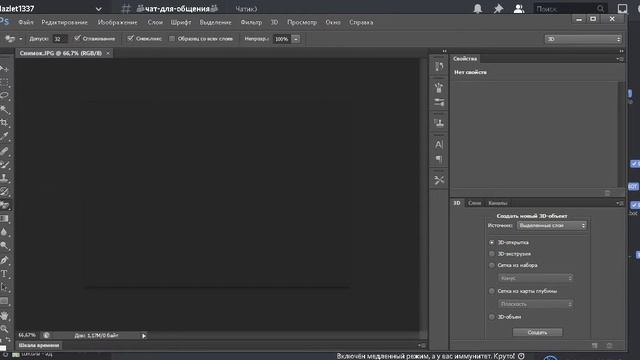Click the foreground color swatch

[3, 348]
